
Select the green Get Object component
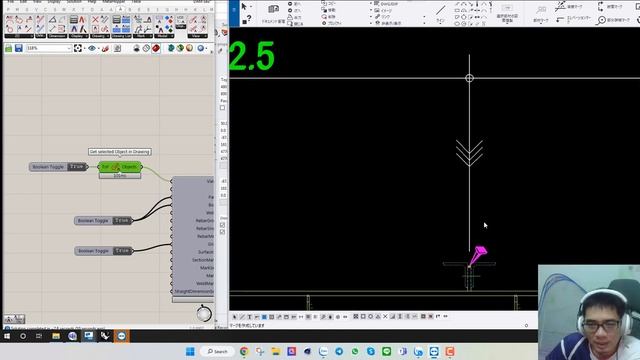coord(120,167)
